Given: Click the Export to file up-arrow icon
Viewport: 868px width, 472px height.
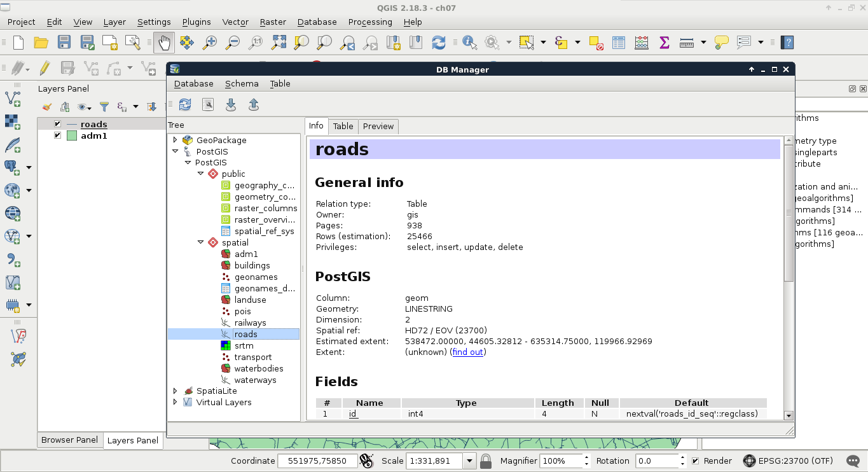Looking at the screenshot, I should 254,105.
